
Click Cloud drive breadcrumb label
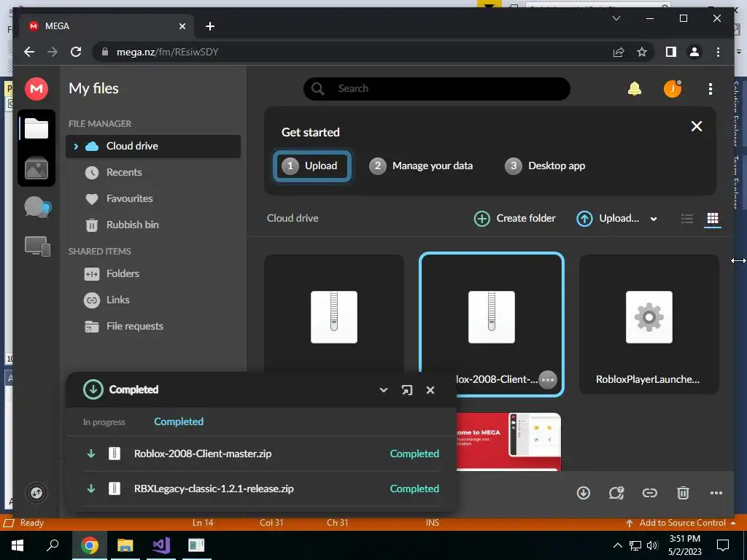[293, 218]
